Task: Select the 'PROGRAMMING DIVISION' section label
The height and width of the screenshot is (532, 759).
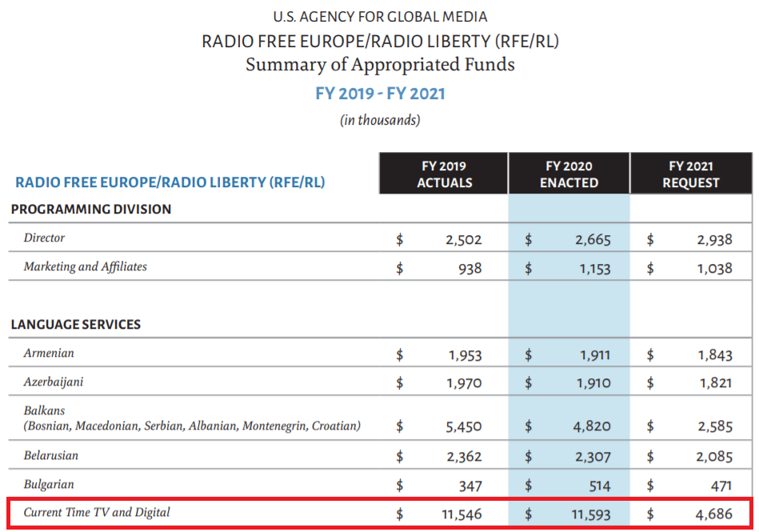Action: pyautogui.click(x=91, y=209)
